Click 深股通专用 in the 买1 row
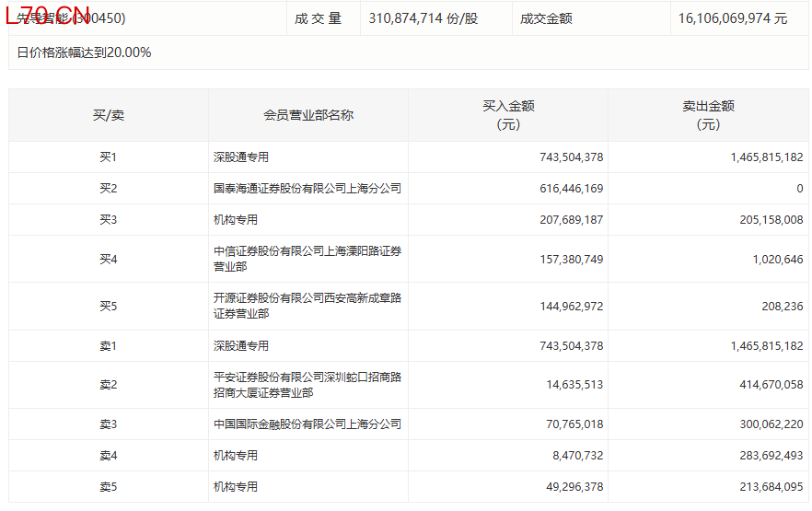 241,157
